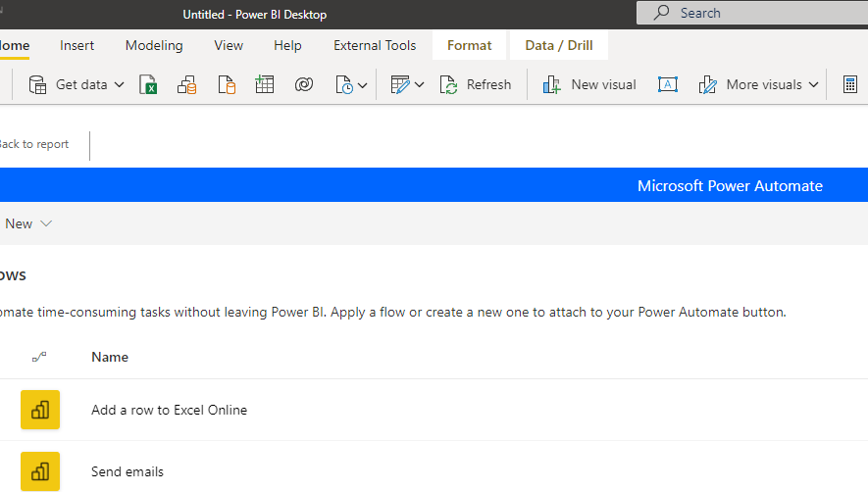Expand the New flow dropdown chevron
Image resolution: width=868 pixels, height=492 pixels.
46,223
